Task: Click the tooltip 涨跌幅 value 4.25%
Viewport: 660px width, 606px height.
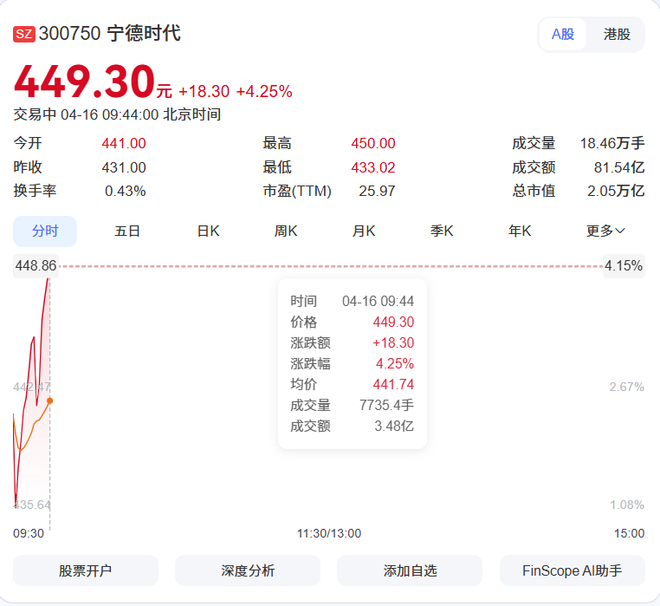Action: [x=395, y=364]
